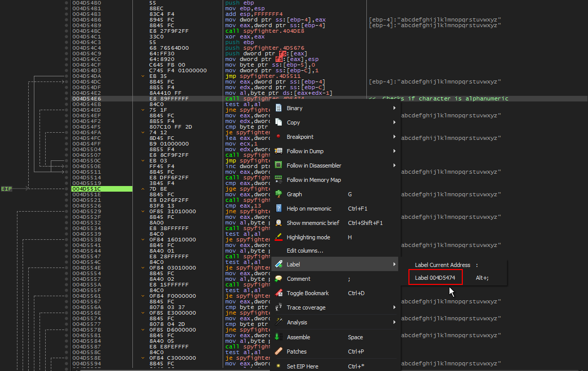Toggle breakpoint dot at address 004D54DA

click(66, 76)
